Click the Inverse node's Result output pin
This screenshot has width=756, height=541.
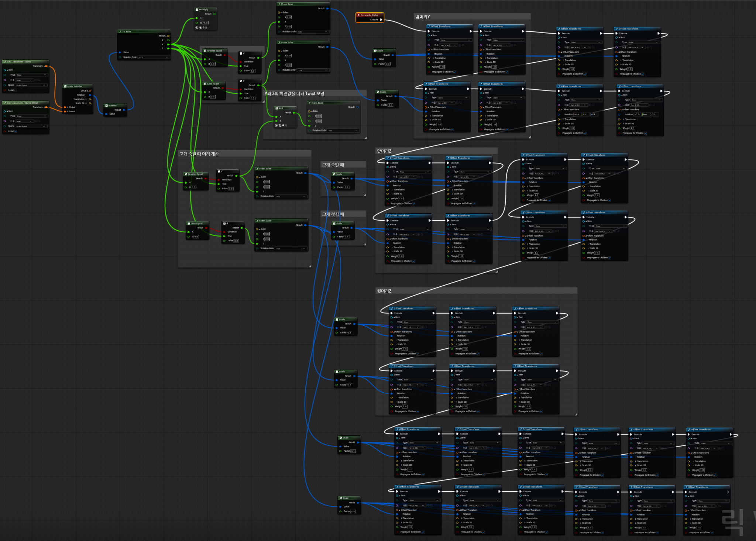click(x=124, y=110)
